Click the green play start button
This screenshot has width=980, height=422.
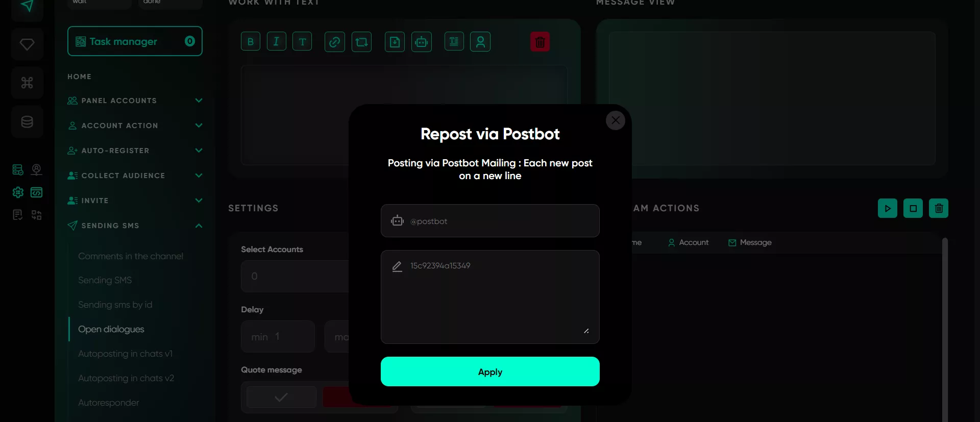coord(888,208)
